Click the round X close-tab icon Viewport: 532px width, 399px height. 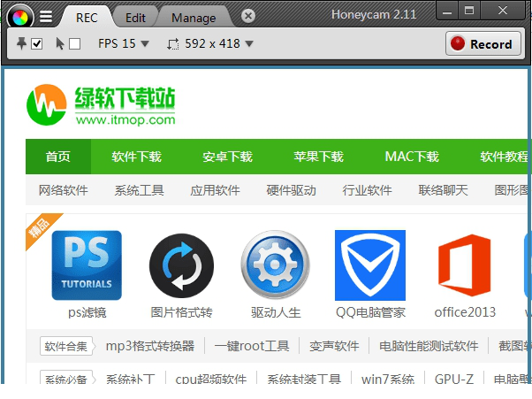pos(248,16)
